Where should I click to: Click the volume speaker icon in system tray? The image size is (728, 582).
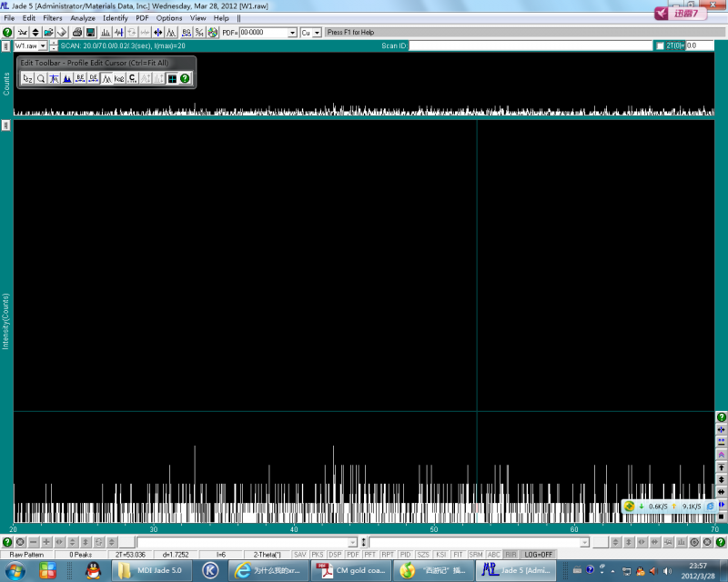(667, 571)
